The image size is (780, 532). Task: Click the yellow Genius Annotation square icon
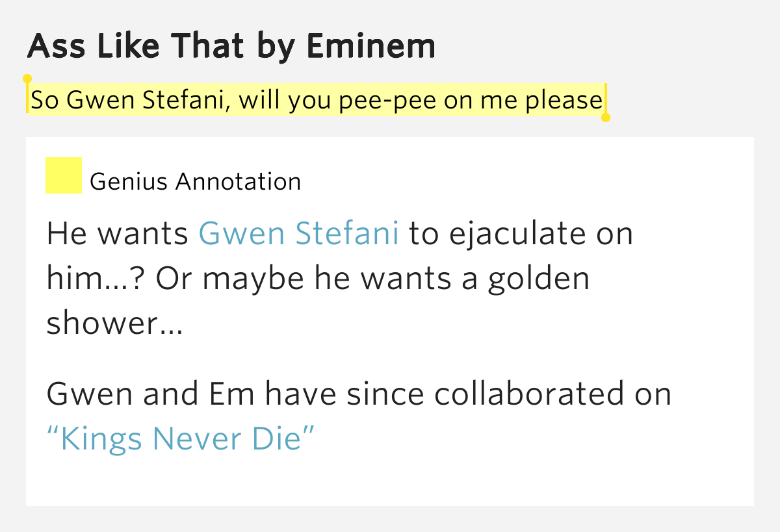point(64,175)
